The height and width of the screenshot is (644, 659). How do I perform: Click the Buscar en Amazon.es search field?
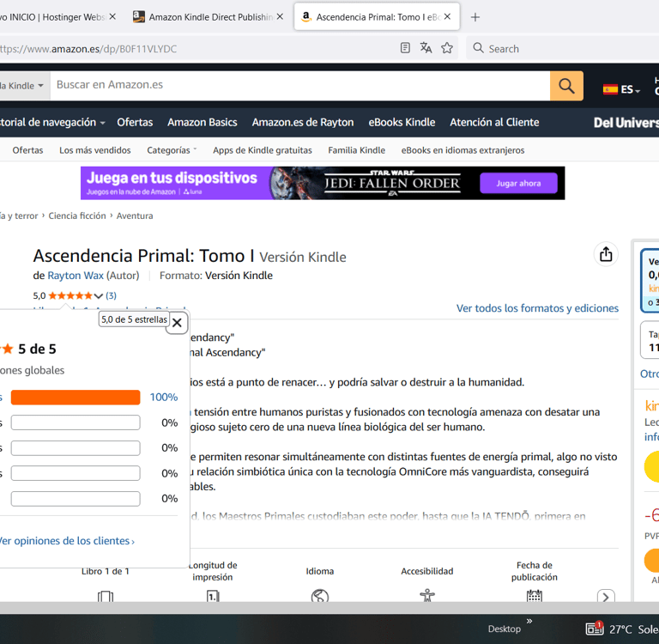click(x=300, y=85)
